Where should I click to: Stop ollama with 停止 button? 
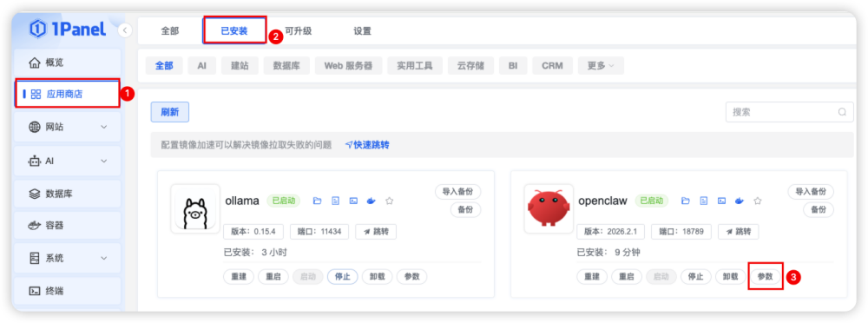pyautogui.click(x=343, y=276)
